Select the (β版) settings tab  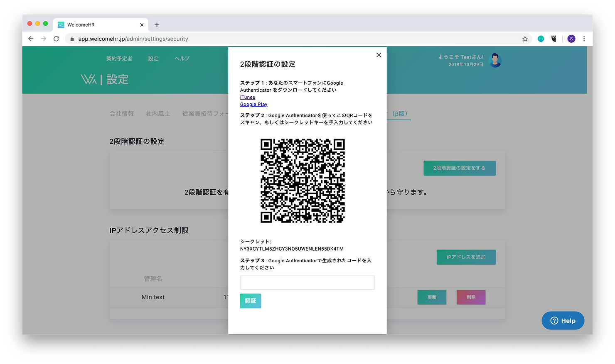tap(399, 114)
